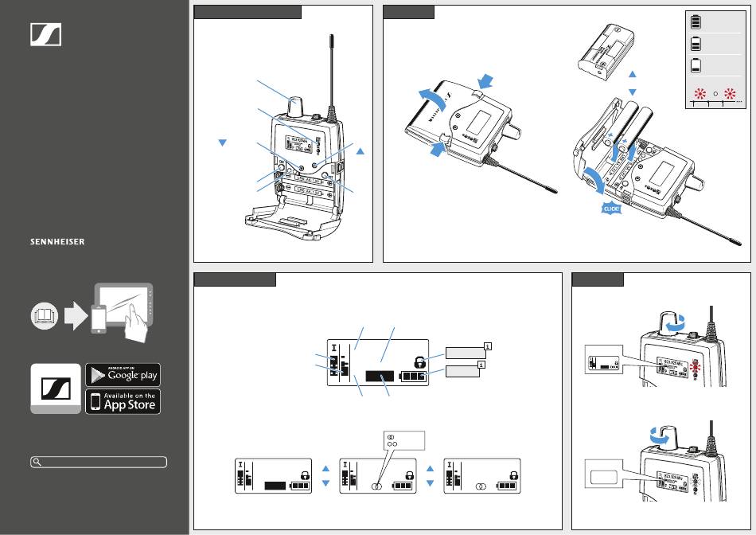Click the blue CLICK! burst label
This screenshot has height=535, width=756.
[611, 209]
